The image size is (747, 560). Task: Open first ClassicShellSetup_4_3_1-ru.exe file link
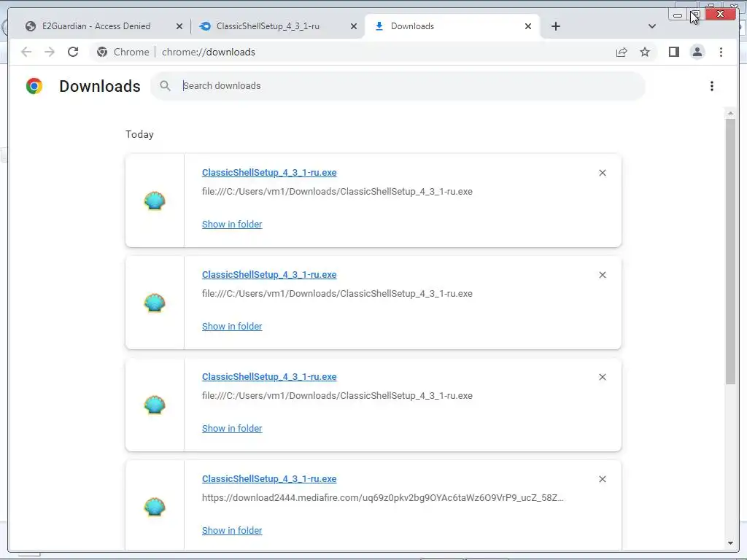(269, 172)
